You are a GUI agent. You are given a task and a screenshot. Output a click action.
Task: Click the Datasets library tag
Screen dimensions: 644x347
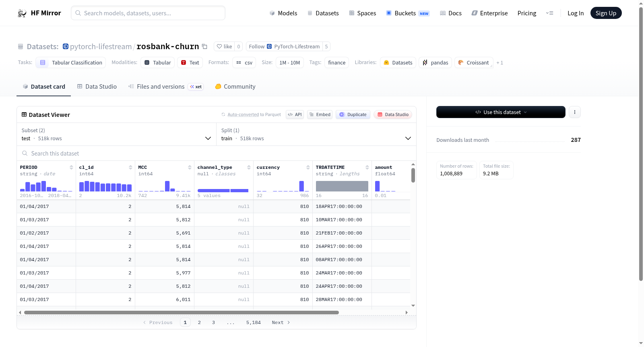click(398, 62)
